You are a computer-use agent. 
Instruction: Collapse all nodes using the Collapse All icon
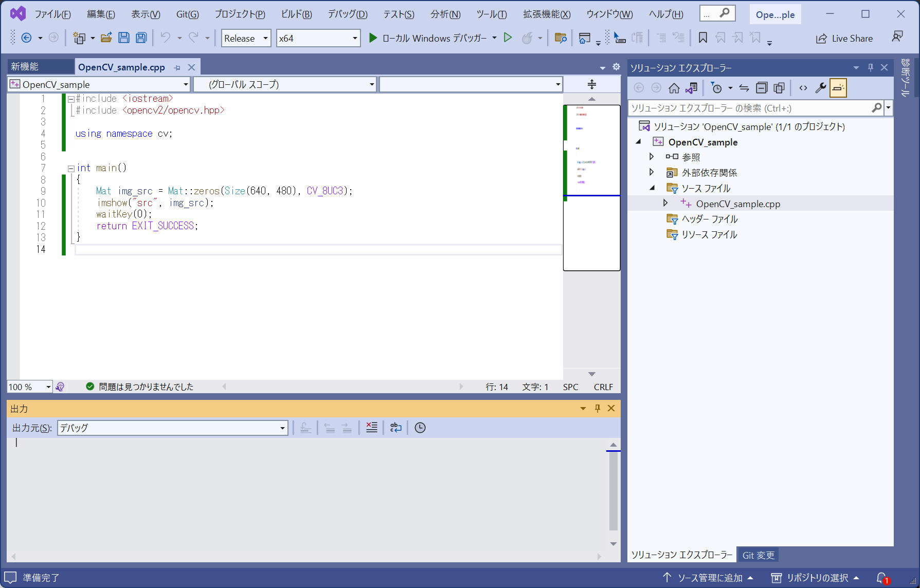(761, 87)
